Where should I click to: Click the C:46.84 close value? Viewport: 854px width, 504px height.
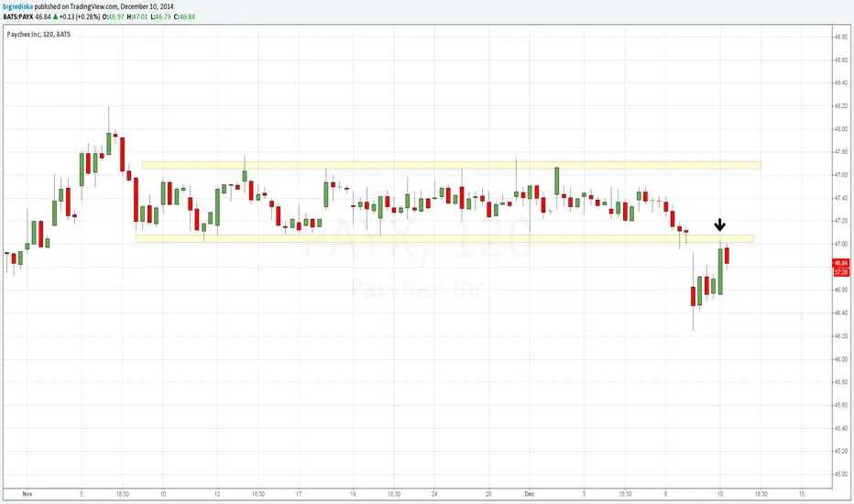point(184,16)
